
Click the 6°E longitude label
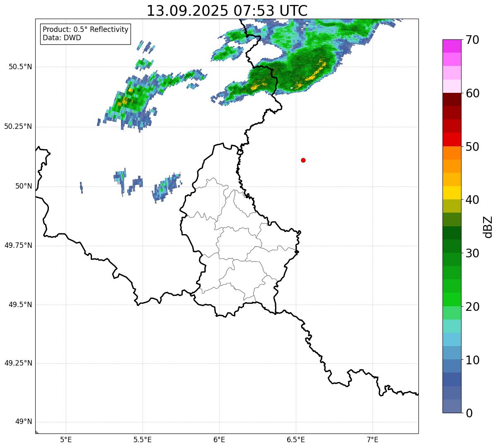[x=219, y=440]
